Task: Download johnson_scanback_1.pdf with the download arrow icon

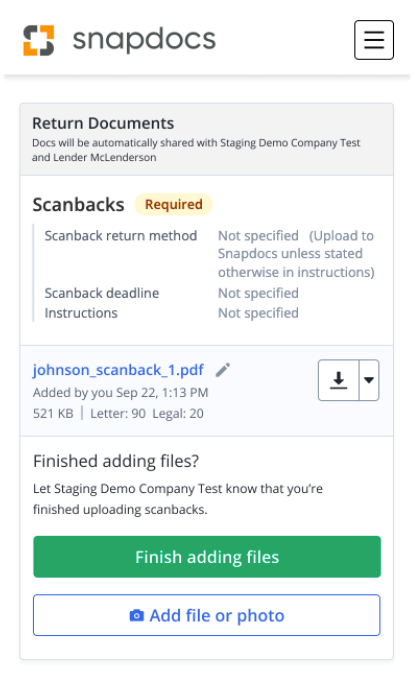Action: pos(339,380)
